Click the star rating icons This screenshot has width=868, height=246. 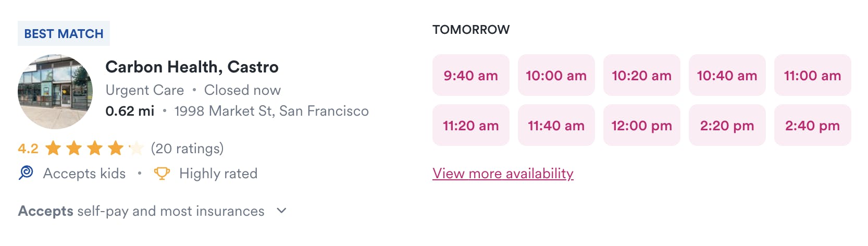click(x=94, y=149)
